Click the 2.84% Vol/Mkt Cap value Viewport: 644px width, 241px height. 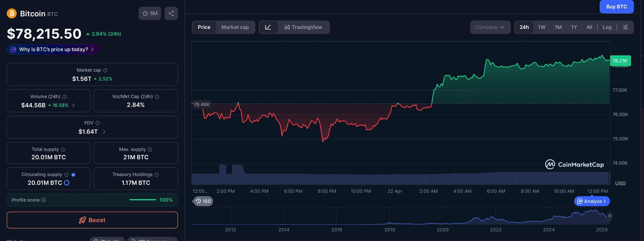(136, 105)
